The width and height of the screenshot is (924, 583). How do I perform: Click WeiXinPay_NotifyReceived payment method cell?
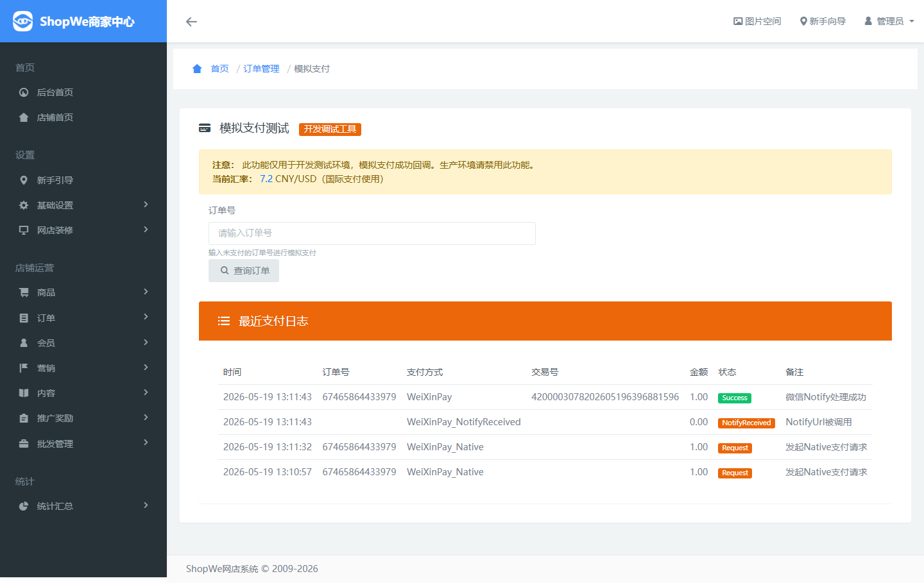464,422
